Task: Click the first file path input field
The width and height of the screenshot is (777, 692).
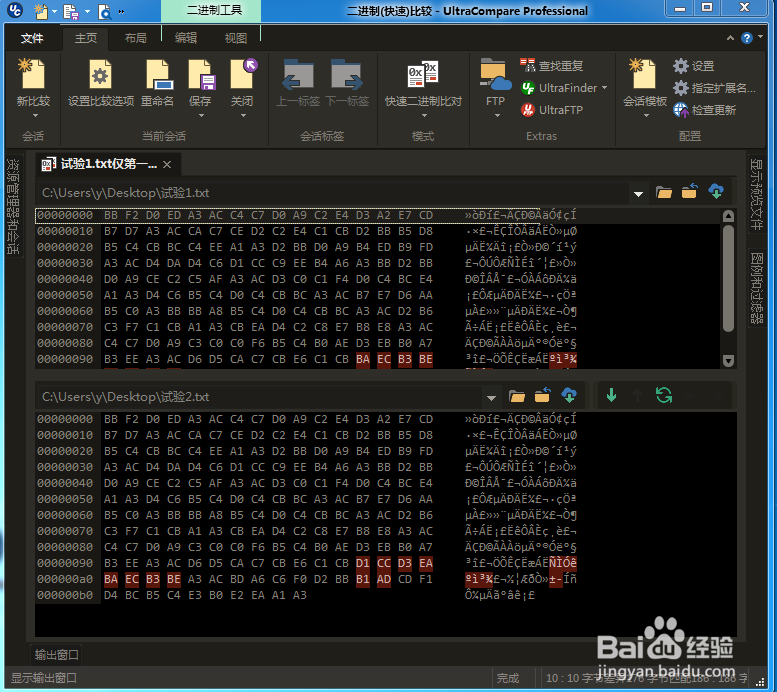Action: (330, 193)
